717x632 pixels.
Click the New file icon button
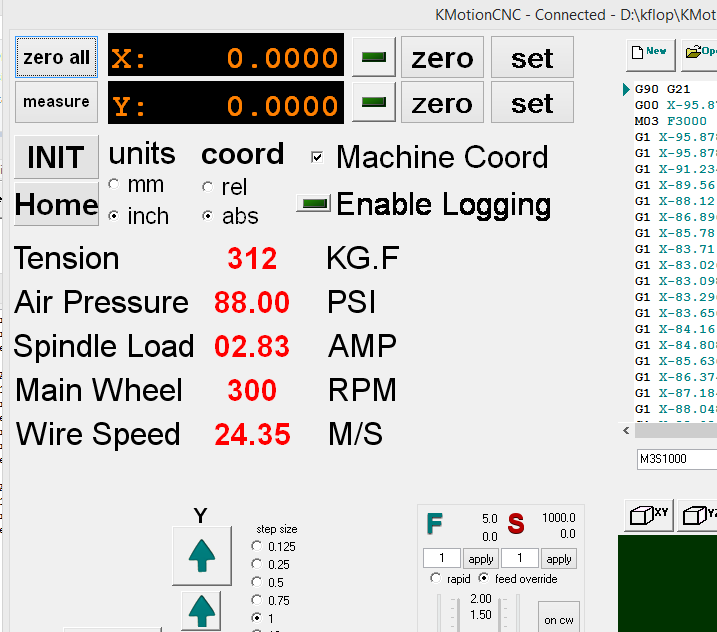pos(649,51)
